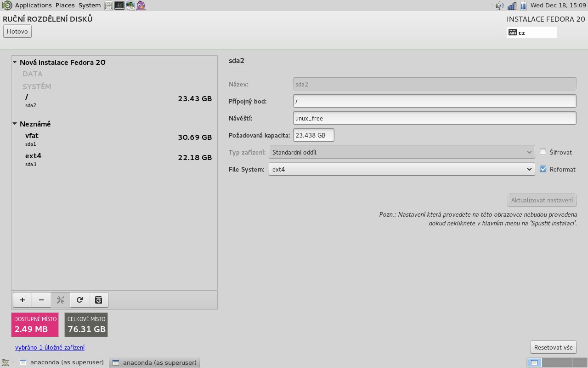
Task: Open the File System ext4 dropdown
Action: tap(401, 169)
